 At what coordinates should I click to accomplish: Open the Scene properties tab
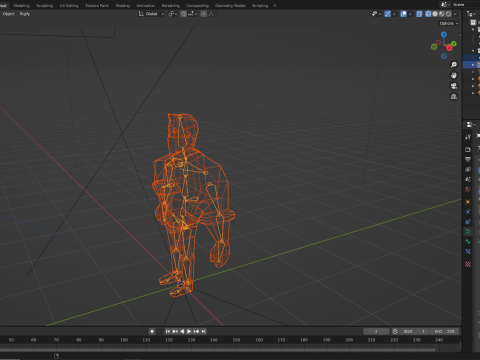[x=468, y=179]
